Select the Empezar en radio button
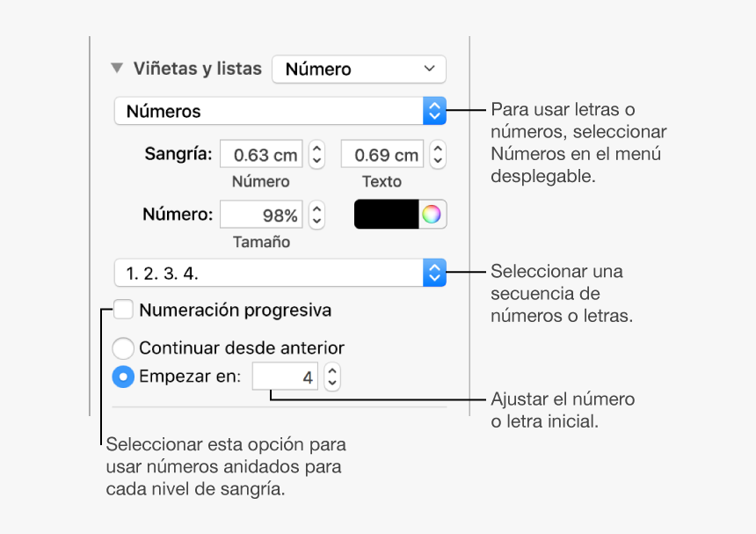This screenshot has width=756, height=534. 123,377
